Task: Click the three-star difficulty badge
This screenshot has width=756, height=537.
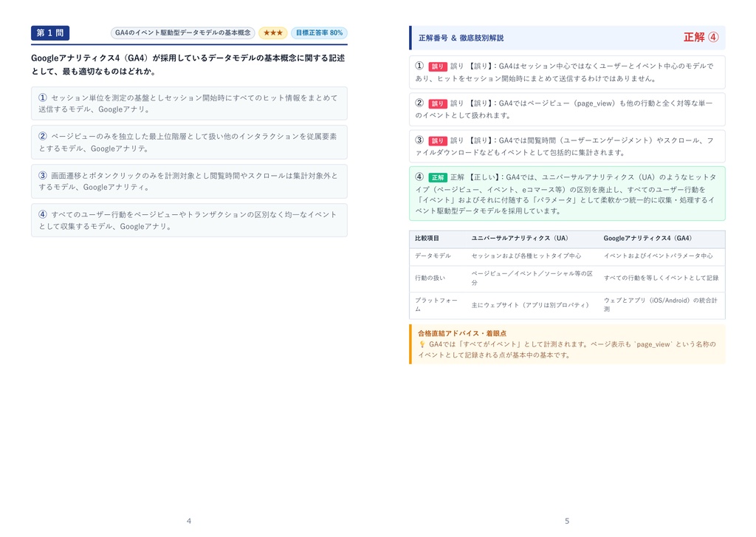Action: click(273, 33)
